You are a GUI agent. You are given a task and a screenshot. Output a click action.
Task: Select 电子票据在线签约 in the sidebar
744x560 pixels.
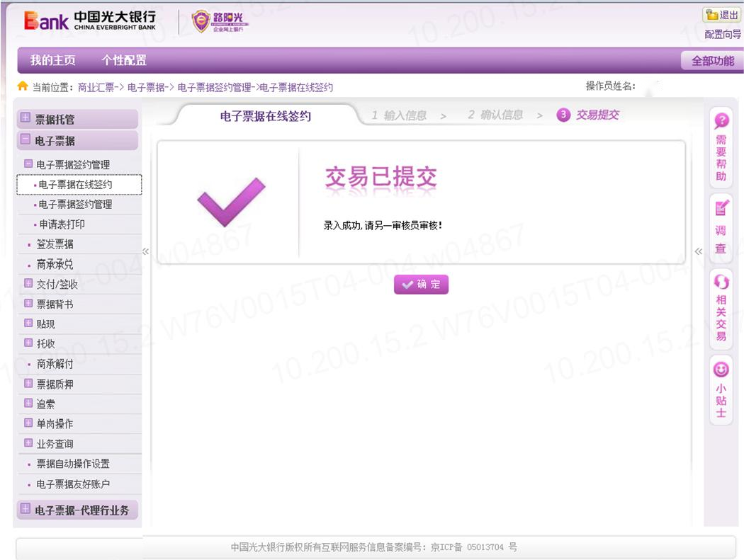point(79,185)
